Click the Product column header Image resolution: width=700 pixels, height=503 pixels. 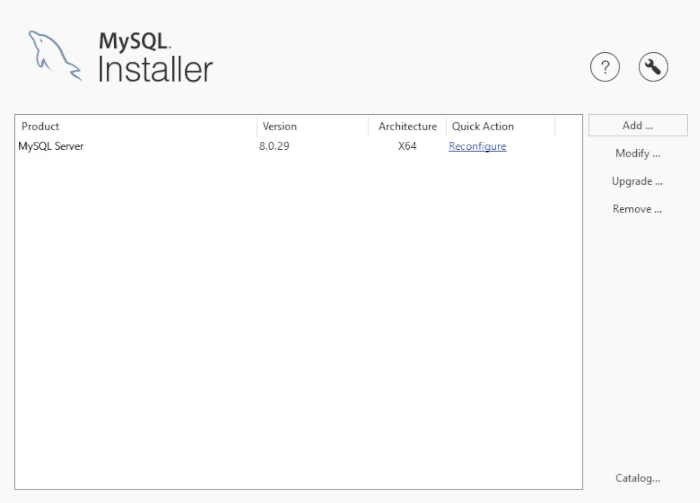(136, 126)
